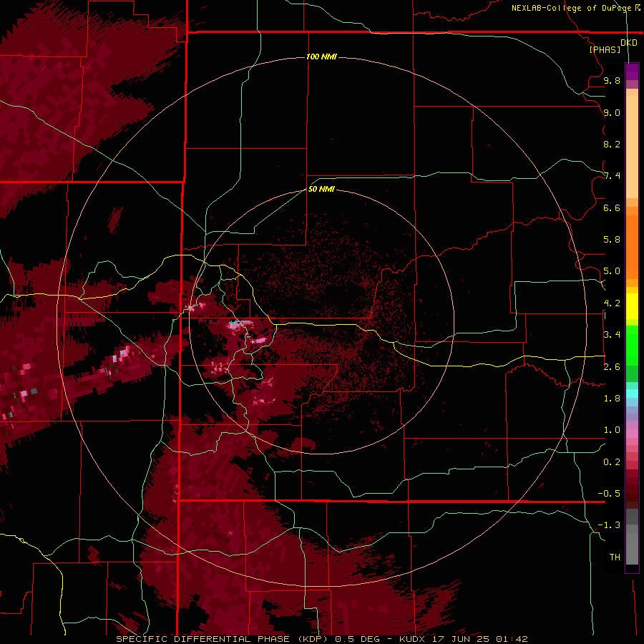The height and width of the screenshot is (644, 644).
Task: Pick the yellow segment of the color bar
Action: [632, 306]
